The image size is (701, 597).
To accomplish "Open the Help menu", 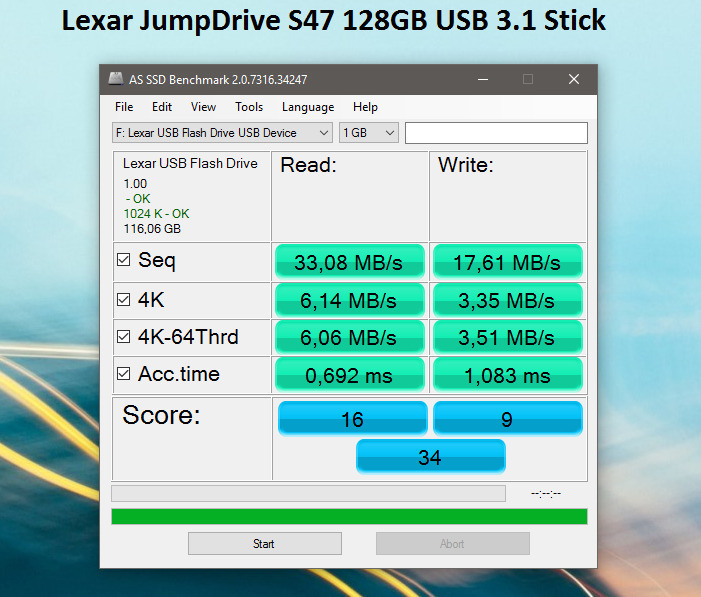I will 365,107.
